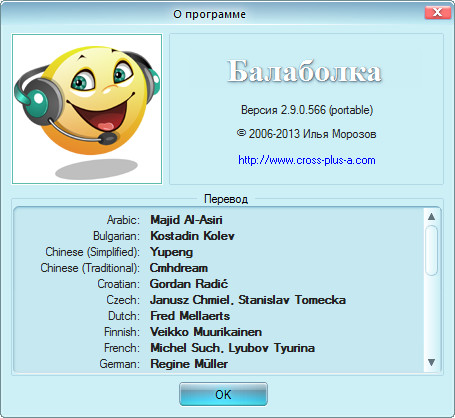Image resolution: width=455 pixels, height=418 pixels.
Task: Click the name Yupeng
Action: (171, 252)
